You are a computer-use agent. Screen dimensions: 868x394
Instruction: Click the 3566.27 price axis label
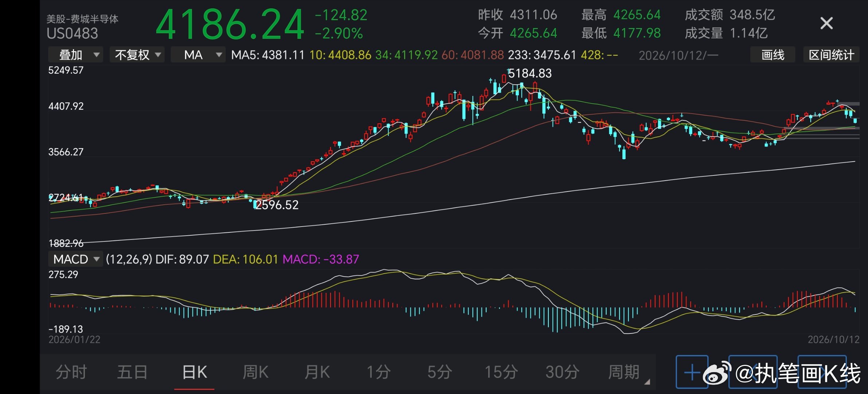click(x=66, y=152)
